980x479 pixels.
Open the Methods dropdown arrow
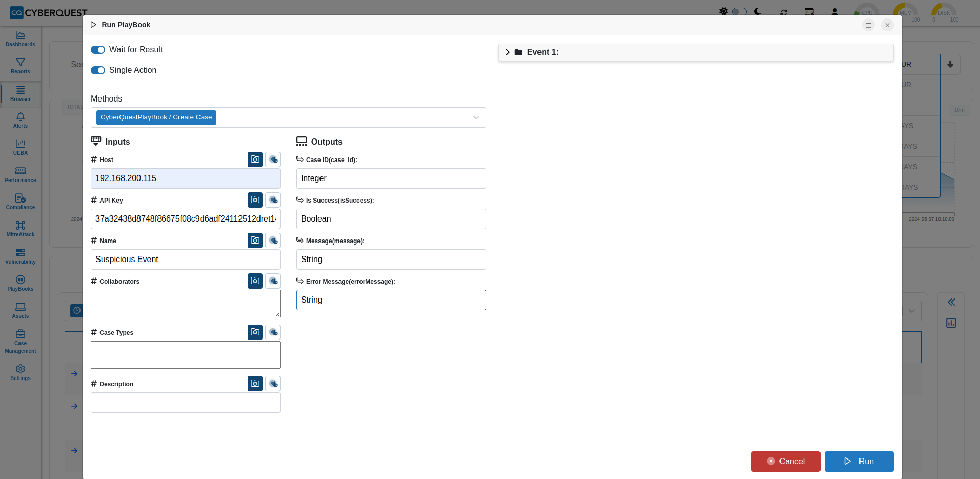476,117
